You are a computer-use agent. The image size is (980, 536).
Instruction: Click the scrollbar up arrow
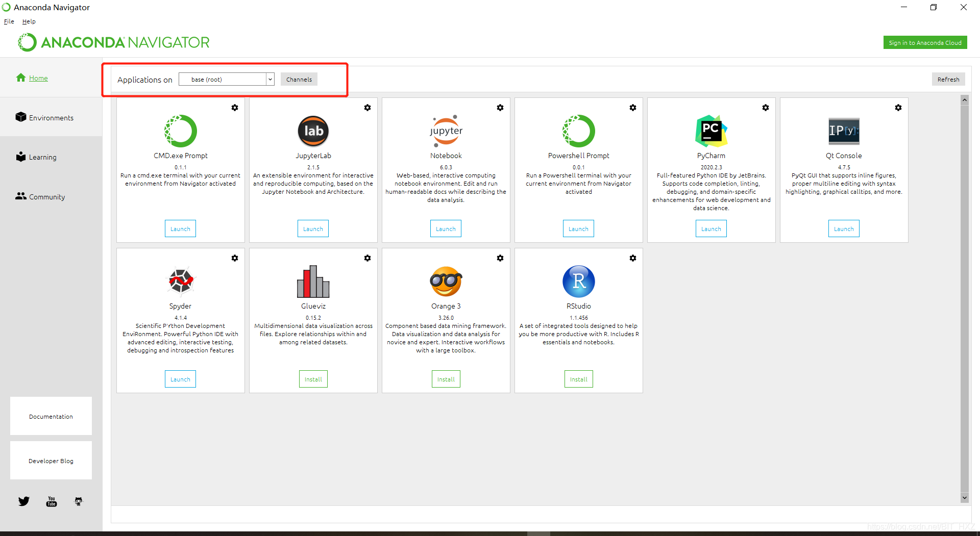pos(965,100)
